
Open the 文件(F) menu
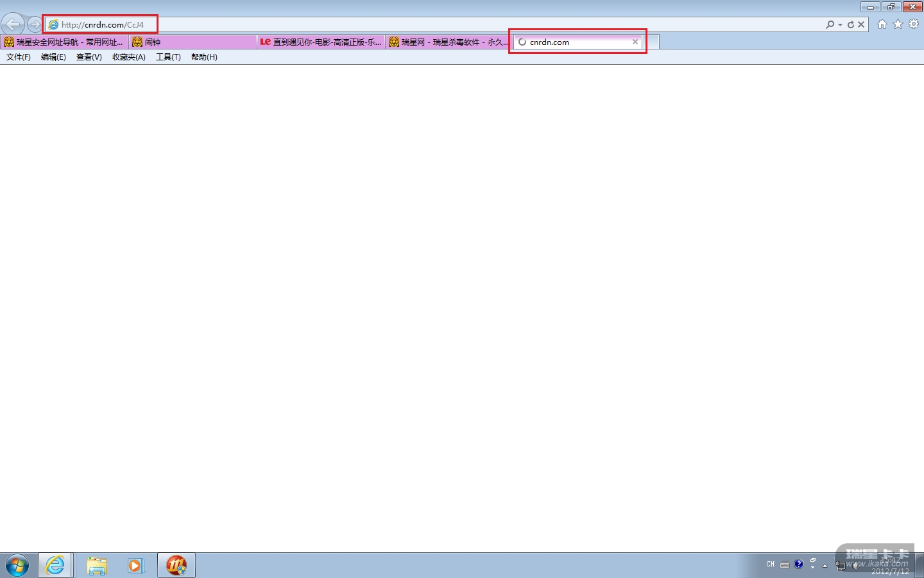click(19, 57)
